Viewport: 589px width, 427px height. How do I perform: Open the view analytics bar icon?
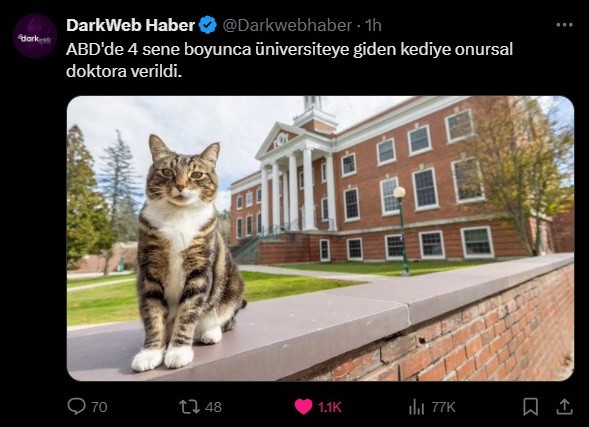[416, 407]
